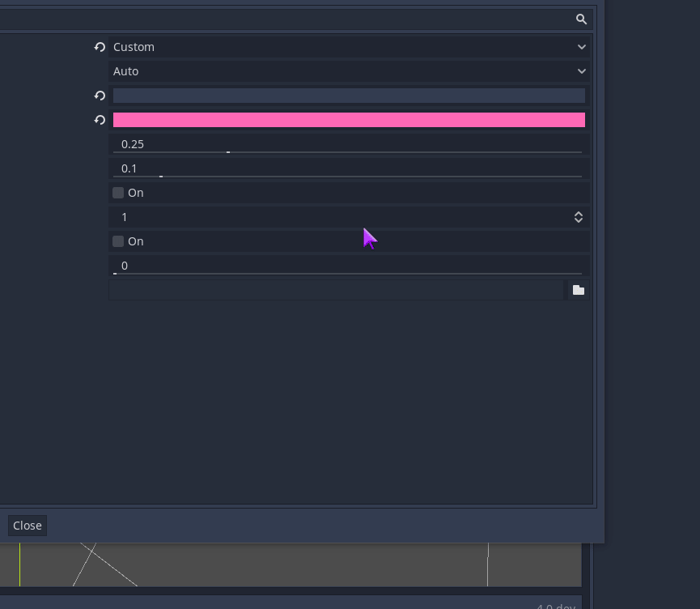Reset the pink color using its revert arrow
This screenshot has height=609, width=700.
(100, 120)
